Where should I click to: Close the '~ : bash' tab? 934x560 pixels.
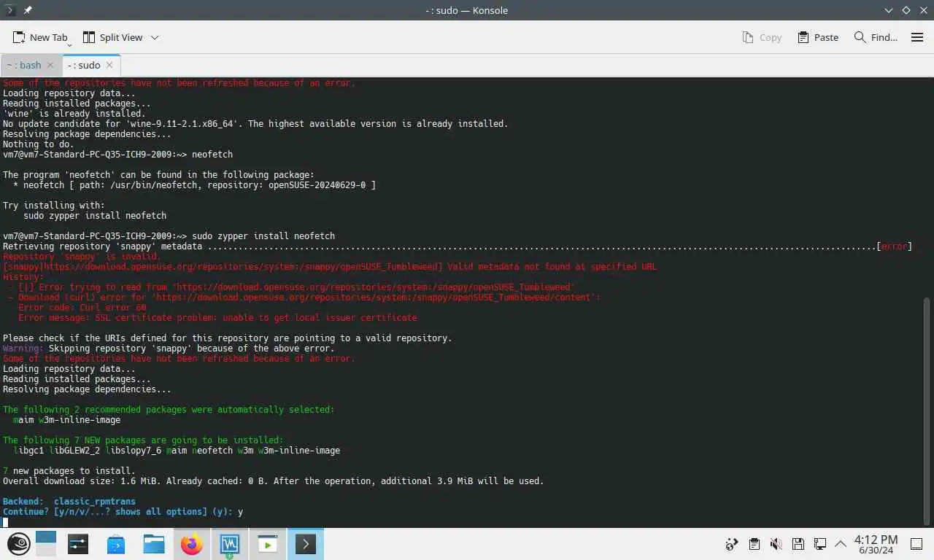(50, 65)
